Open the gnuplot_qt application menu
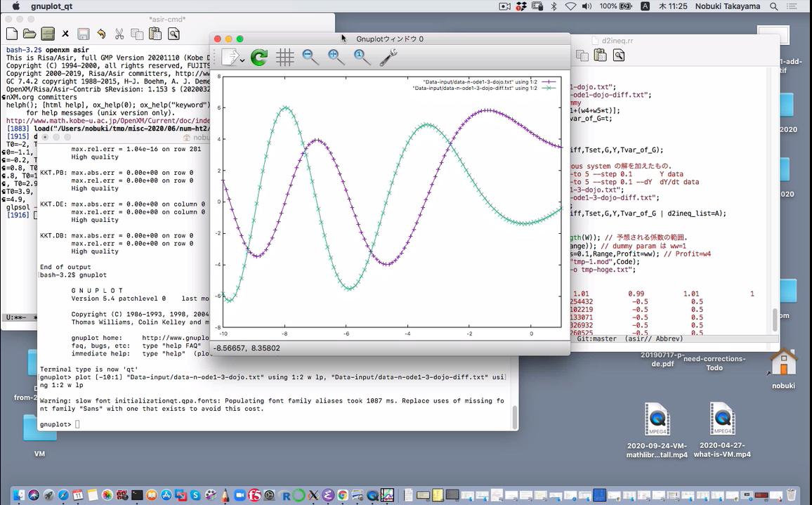Viewport: 812px width, 505px height. [51, 6]
